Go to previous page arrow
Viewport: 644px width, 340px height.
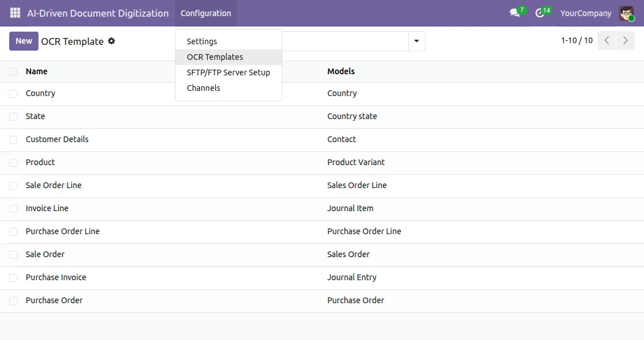point(607,41)
